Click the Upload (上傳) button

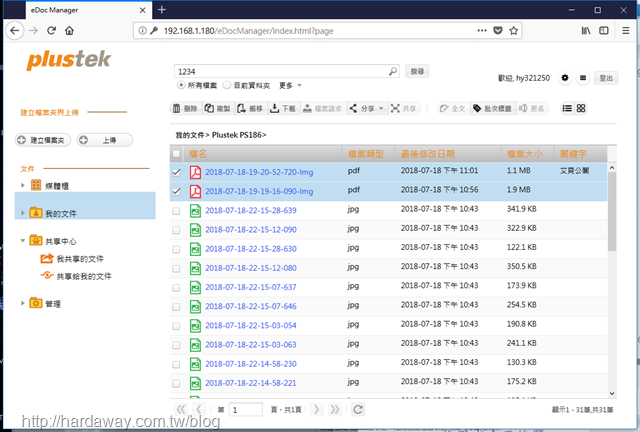[x=105, y=140]
